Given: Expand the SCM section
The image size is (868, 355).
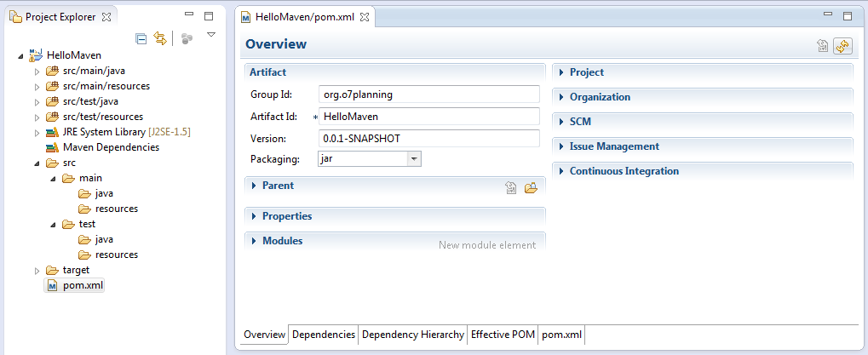Looking at the screenshot, I should pyautogui.click(x=561, y=122).
